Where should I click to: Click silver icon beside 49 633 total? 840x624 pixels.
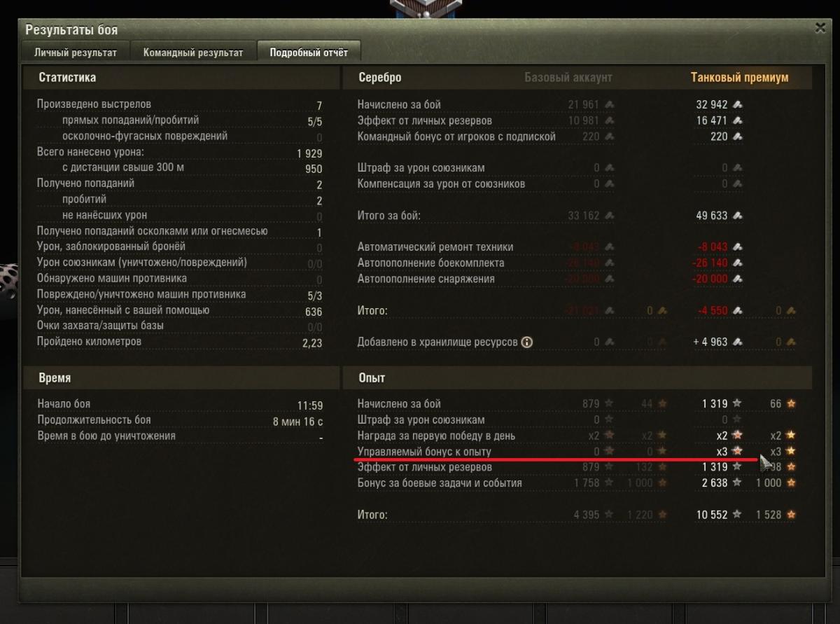click(x=738, y=216)
